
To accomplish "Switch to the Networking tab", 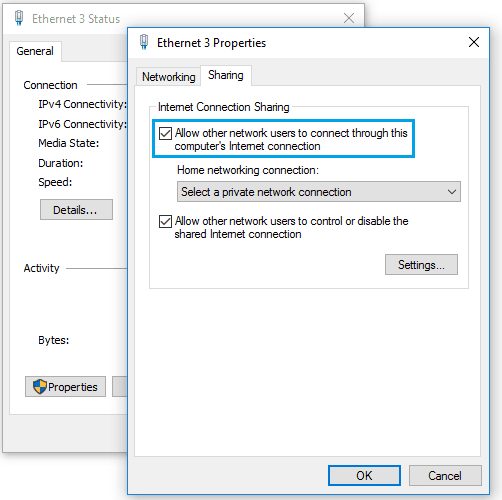I will pyautogui.click(x=168, y=77).
